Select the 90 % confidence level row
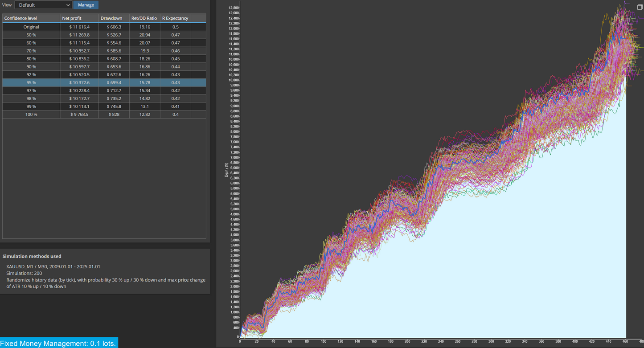Image resolution: width=644 pixels, height=348 pixels. tap(104, 67)
